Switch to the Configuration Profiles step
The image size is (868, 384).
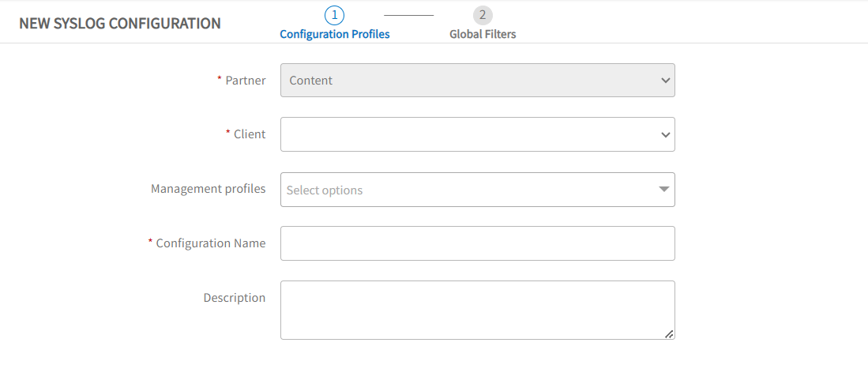click(335, 34)
